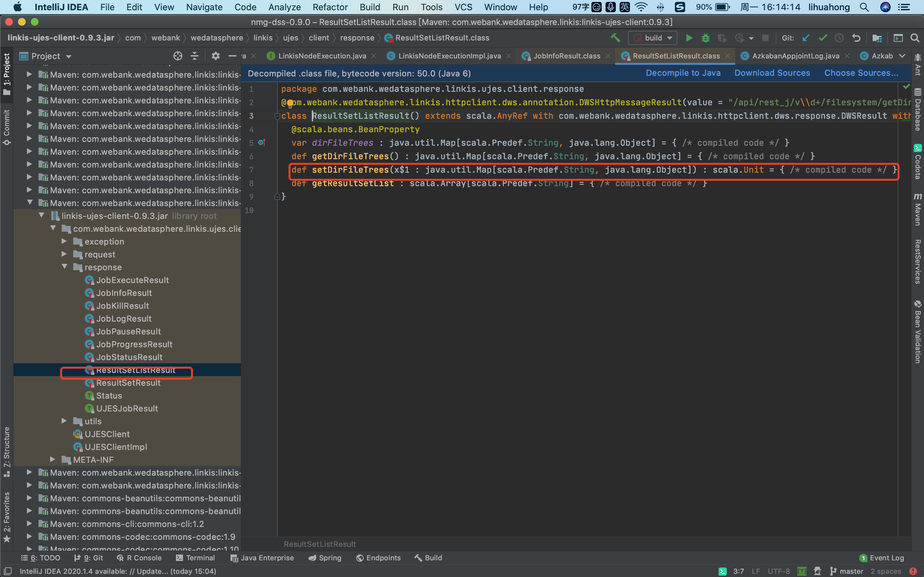Click the Git commit checkmark icon
Image resolution: width=924 pixels, height=577 pixels.
click(x=823, y=38)
